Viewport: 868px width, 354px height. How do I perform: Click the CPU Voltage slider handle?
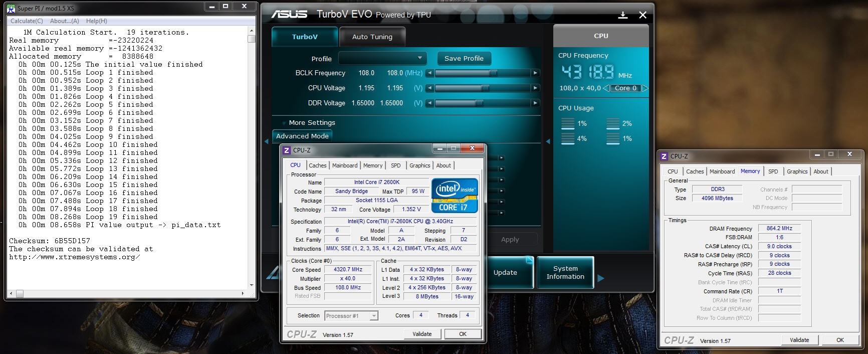(485, 88)
